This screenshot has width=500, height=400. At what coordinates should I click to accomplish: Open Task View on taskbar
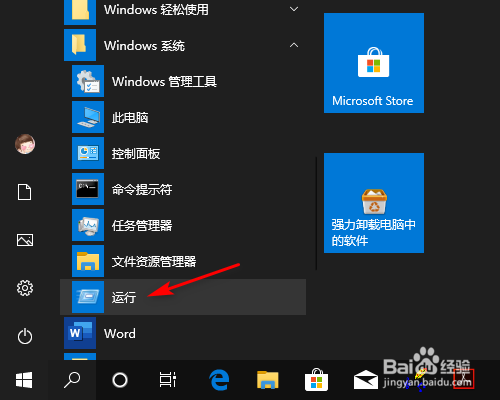point(168,380)
